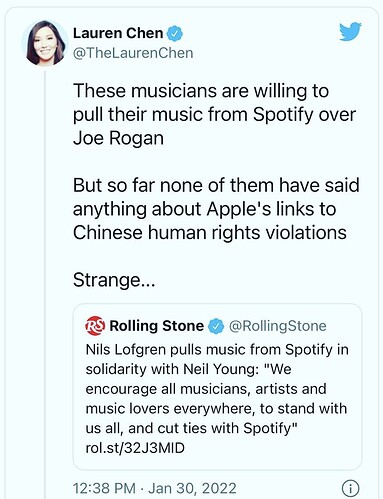Viewport: 383px width, 499px height.
Task: Open the tweet info icon
Action: pyautogui.click(x=350, y=488)
